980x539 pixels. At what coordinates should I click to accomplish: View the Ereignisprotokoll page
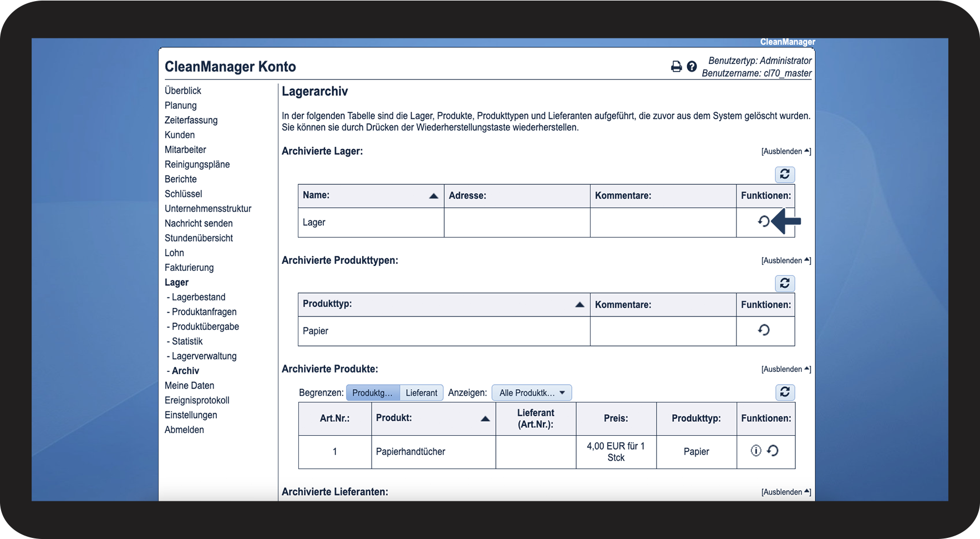[x=197, y=400]
